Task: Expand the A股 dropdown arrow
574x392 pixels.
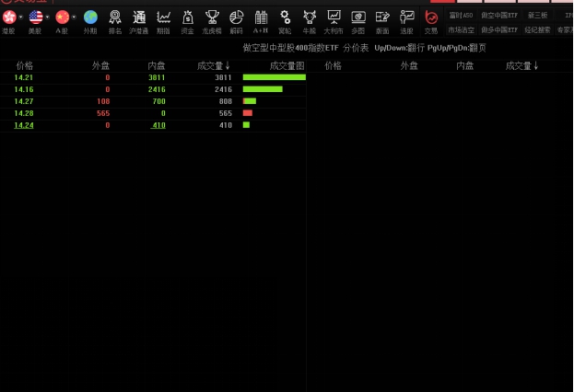Action: pos(74,17)
